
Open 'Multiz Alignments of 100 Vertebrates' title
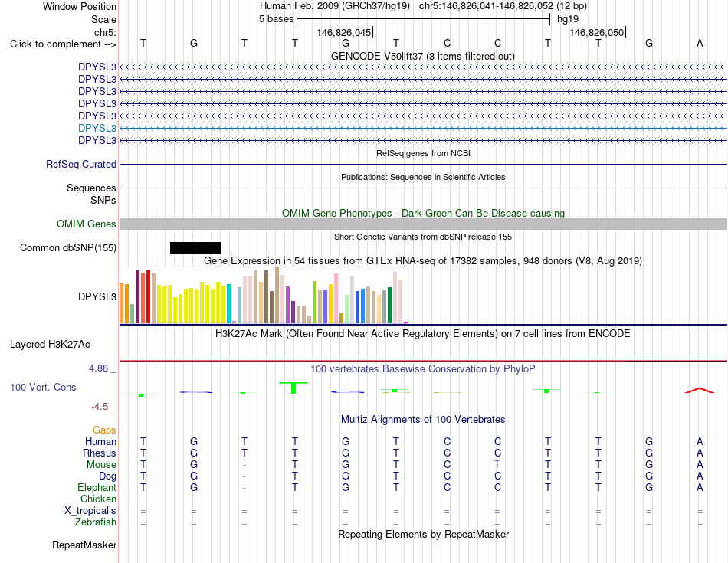coord(423,420)
